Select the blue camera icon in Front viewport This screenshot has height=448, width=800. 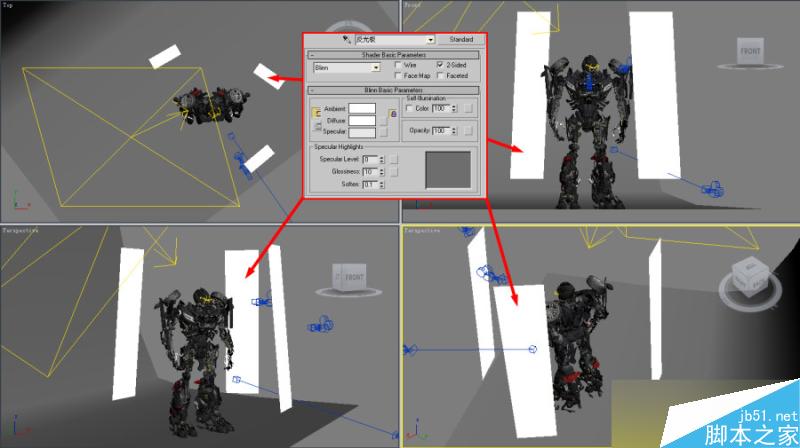click(x=713, y=189)
